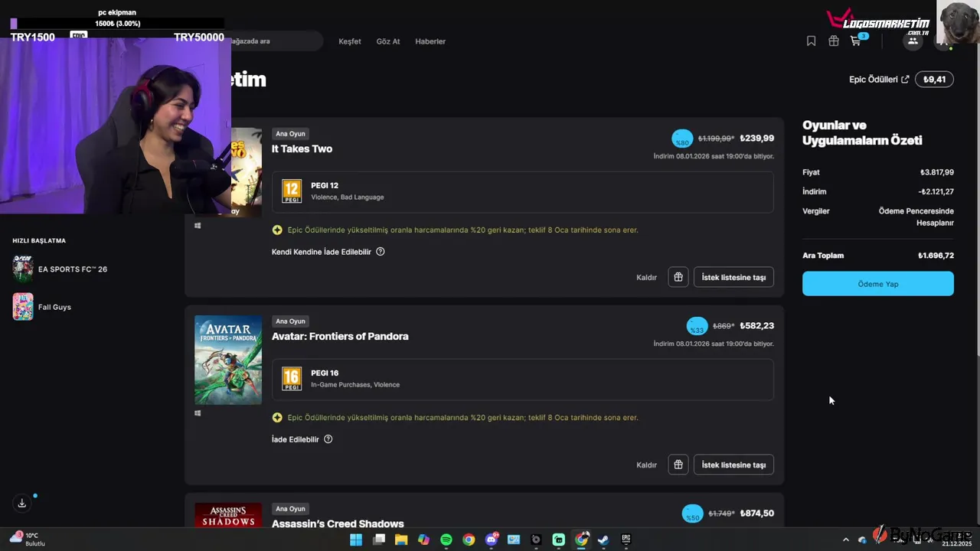
Task: Focus the store search field
Action: [276, 41]
